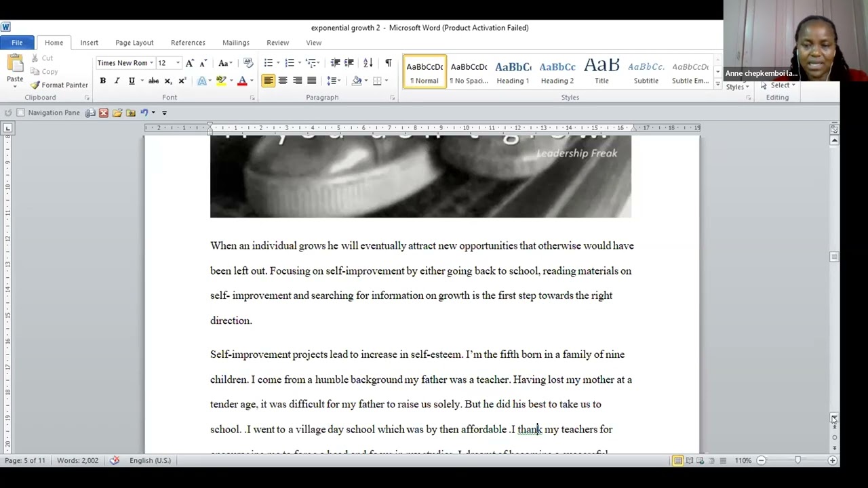Activate the Format Painter

click(59, 85)
